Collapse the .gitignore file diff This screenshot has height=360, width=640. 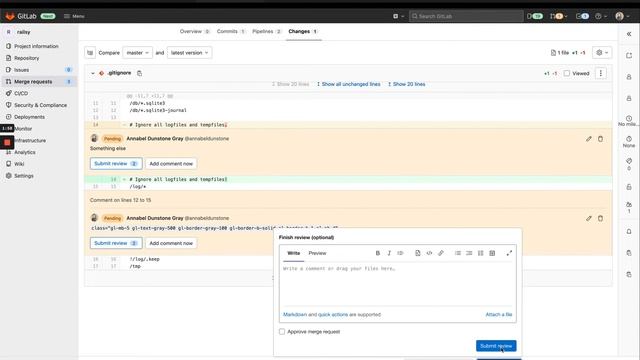coord(93,73)
